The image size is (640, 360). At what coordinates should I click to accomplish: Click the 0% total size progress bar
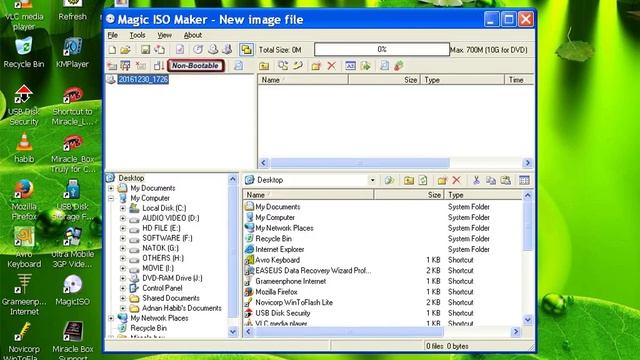(382, 50)
